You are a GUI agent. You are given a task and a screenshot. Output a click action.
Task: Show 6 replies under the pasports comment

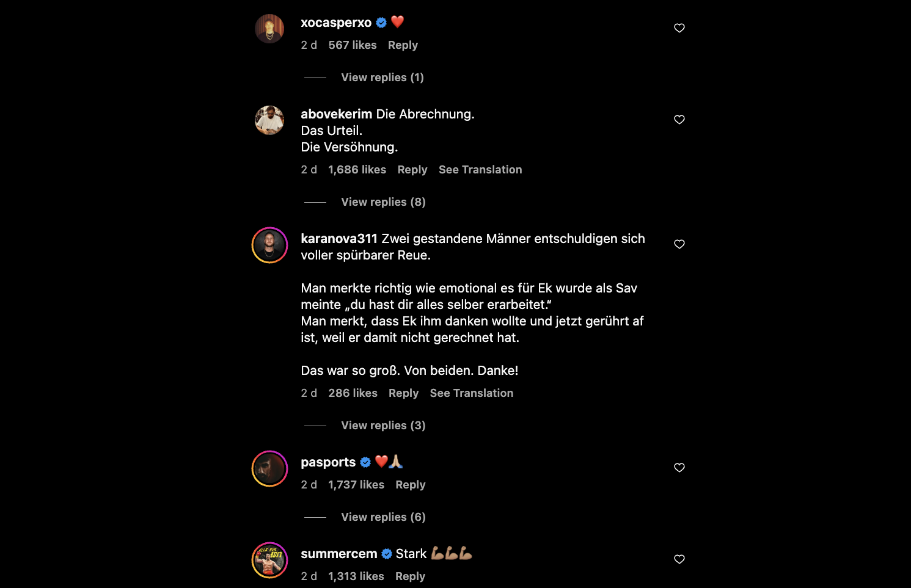[383, 517]
